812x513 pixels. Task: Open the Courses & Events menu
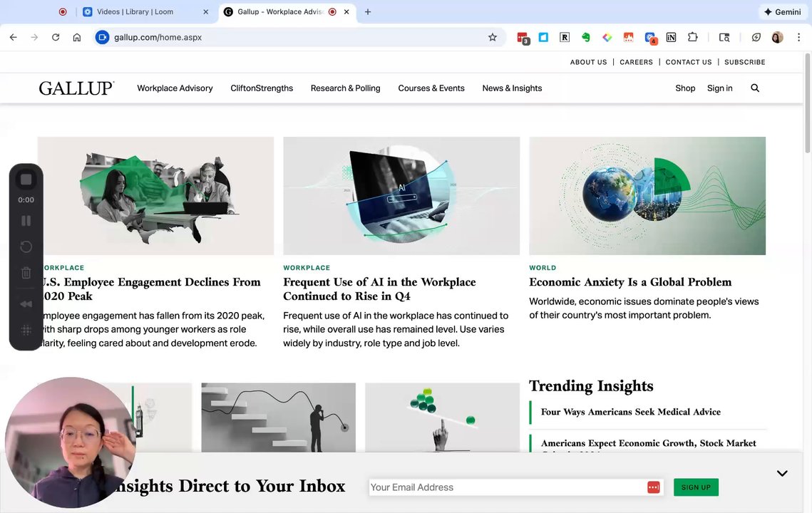click(431, 88)
